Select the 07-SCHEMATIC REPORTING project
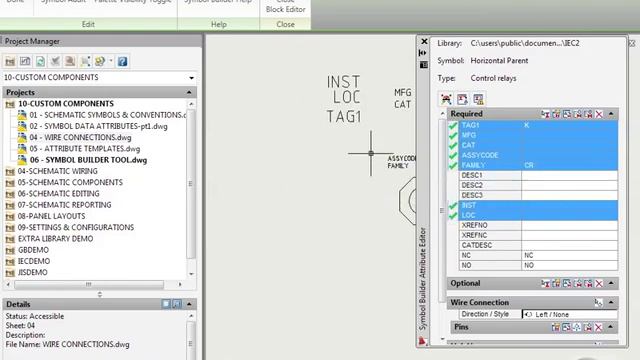640x360 pixels. tap(64, 205)
